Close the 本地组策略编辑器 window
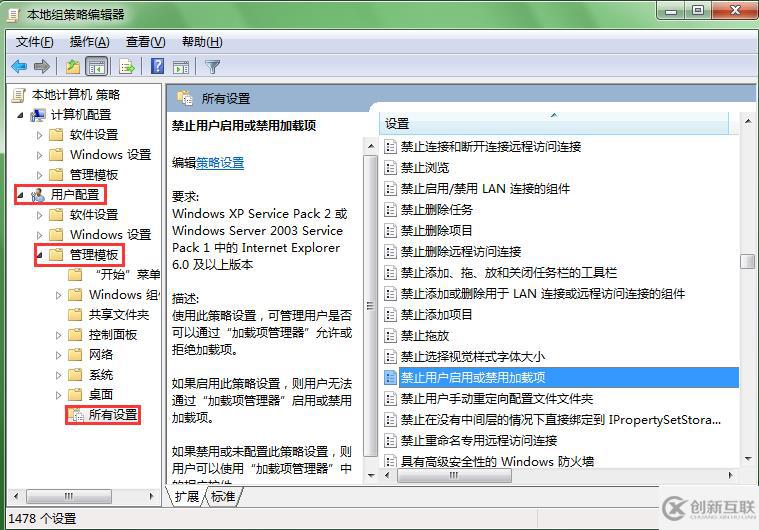759x530 pixels. (735, 10)
